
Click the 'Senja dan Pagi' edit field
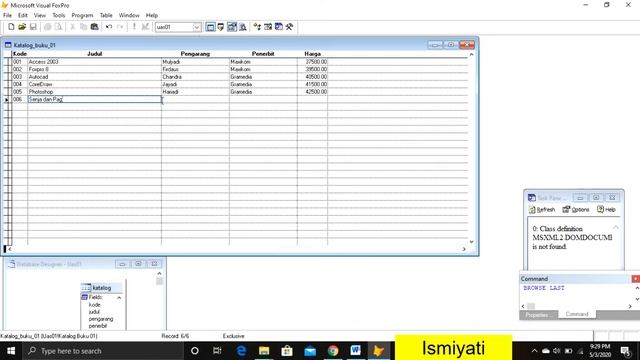click(94, 99)
